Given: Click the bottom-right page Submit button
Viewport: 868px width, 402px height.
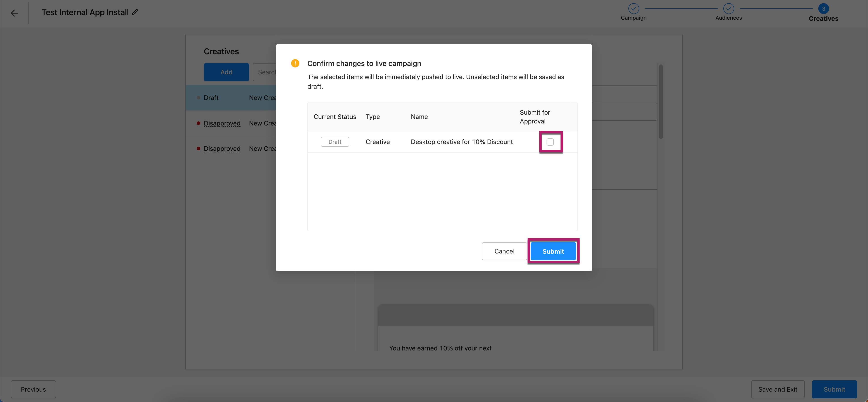Looking at the screenshot, I should [x=834, y=390].
